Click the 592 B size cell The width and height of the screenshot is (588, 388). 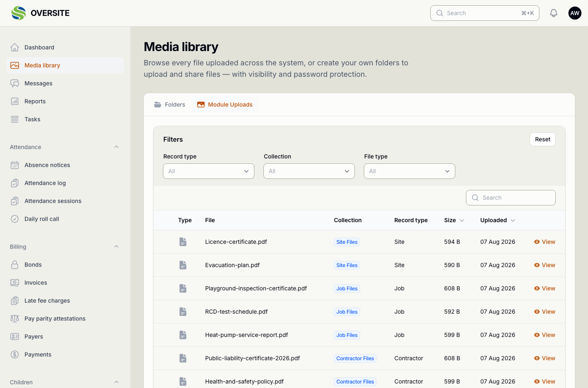point(452,312)
